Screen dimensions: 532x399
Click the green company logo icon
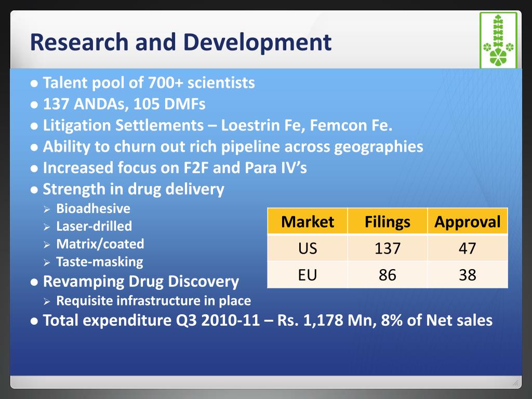coord(498,41)
